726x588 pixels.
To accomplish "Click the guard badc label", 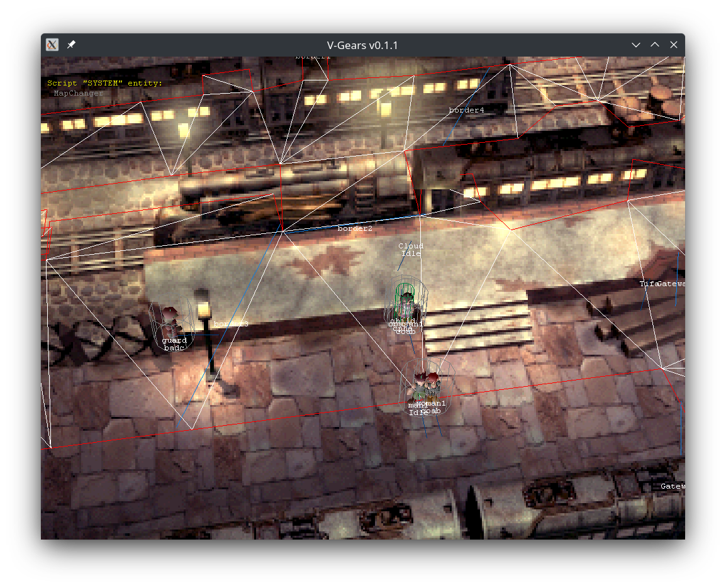I will [174, 344].
